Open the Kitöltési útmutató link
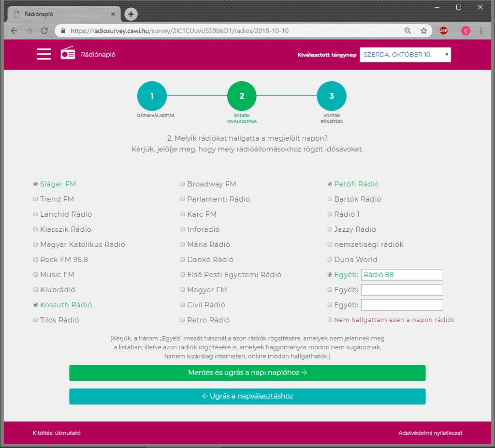 pyautogui.click(x=57, y=433)
